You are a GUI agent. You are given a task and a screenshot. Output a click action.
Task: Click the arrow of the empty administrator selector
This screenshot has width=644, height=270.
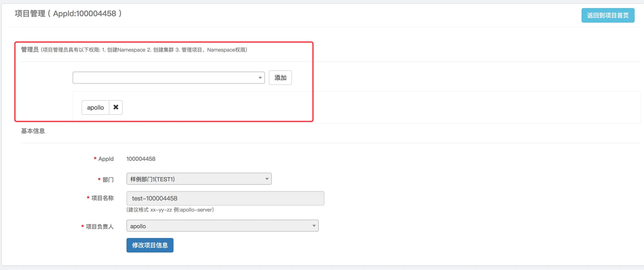(x=260, y=78)
